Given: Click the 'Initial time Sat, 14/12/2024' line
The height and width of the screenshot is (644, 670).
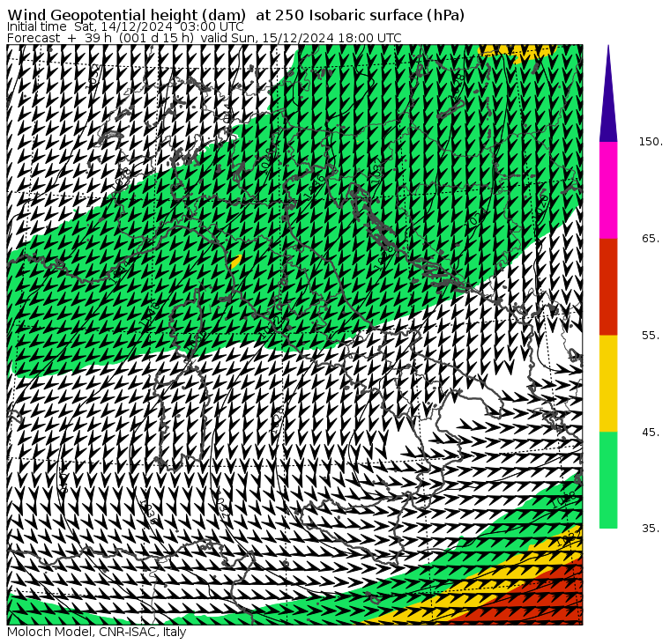Looking at the screenshot, I should [125, 27].
